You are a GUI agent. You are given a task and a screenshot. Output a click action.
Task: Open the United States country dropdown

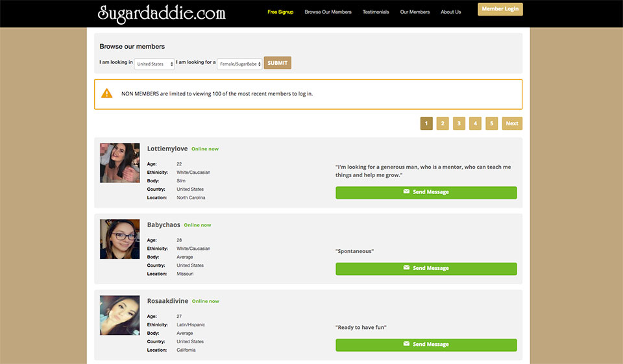(x=154, y=64)
